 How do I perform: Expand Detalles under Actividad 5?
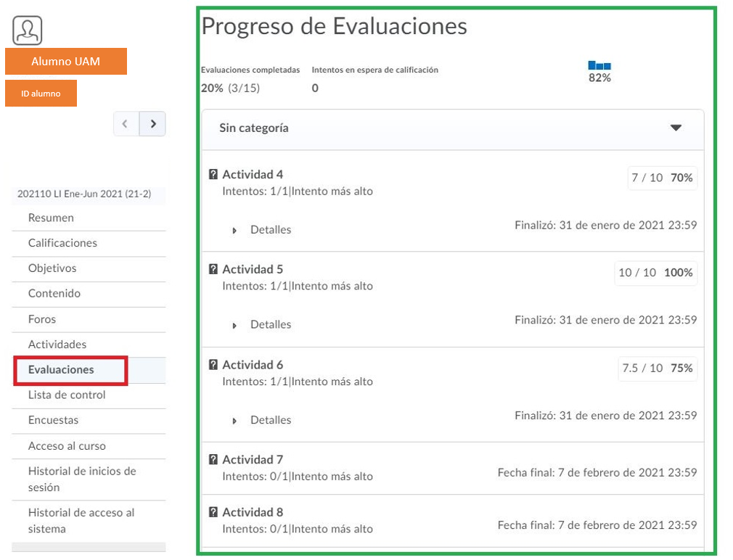pos(262,325)
